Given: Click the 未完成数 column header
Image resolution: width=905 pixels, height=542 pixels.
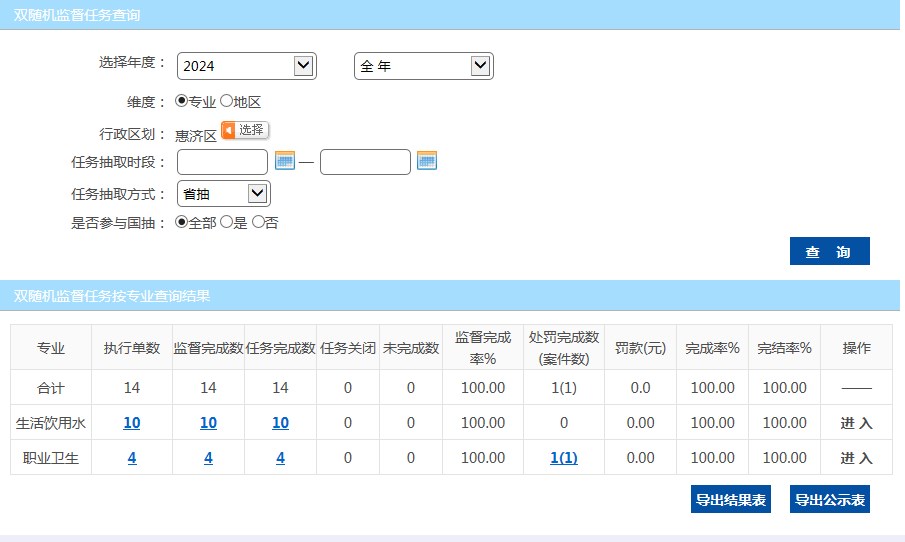Looking at the screenshot, I should tap(411, 348).
